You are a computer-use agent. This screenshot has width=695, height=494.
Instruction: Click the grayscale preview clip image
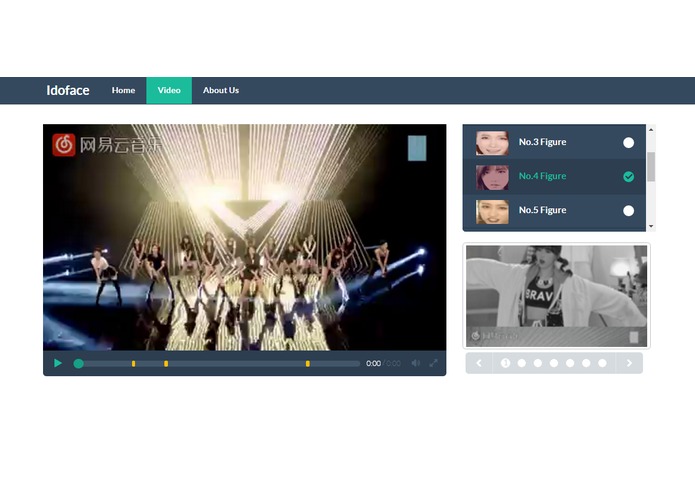click(x=556, y=296)
